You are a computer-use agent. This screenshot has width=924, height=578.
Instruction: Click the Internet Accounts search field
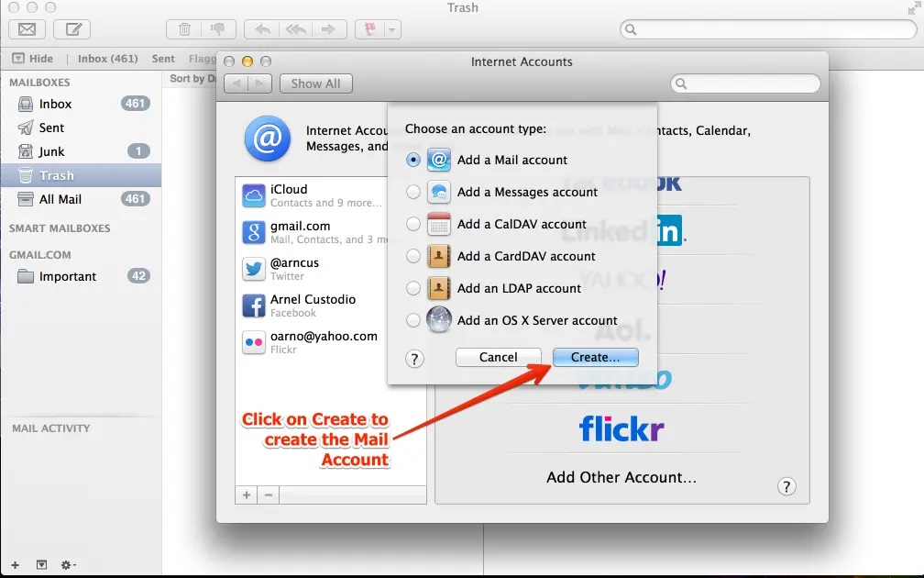[745, 83]
